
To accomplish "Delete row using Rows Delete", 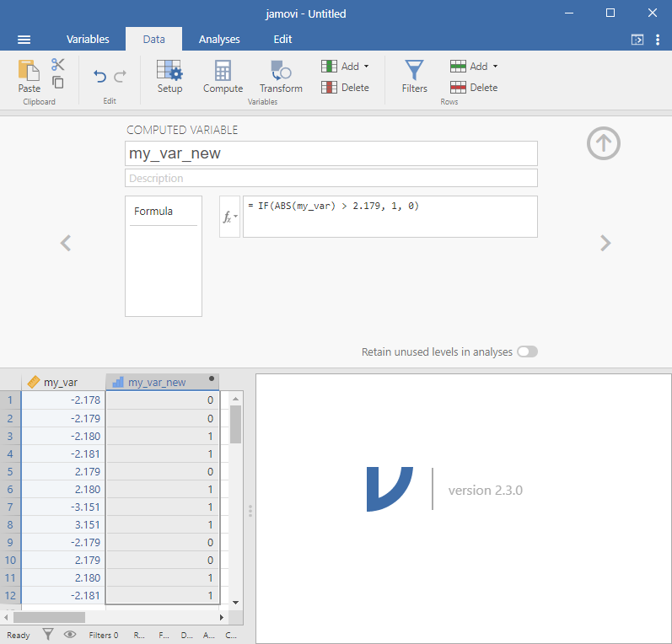I will point(474,88).
